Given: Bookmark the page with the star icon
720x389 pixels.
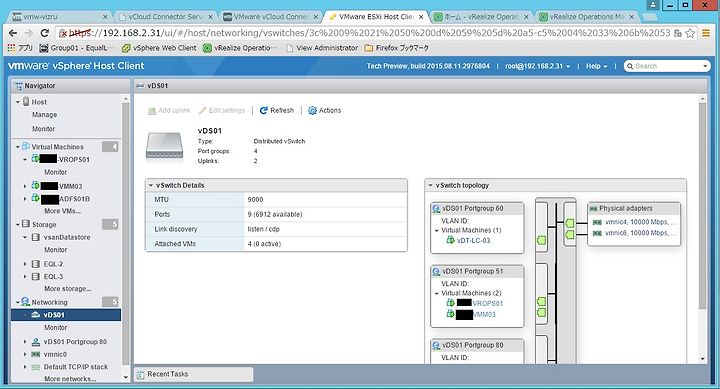Looking at the screenshot, I should pos(690,33).
